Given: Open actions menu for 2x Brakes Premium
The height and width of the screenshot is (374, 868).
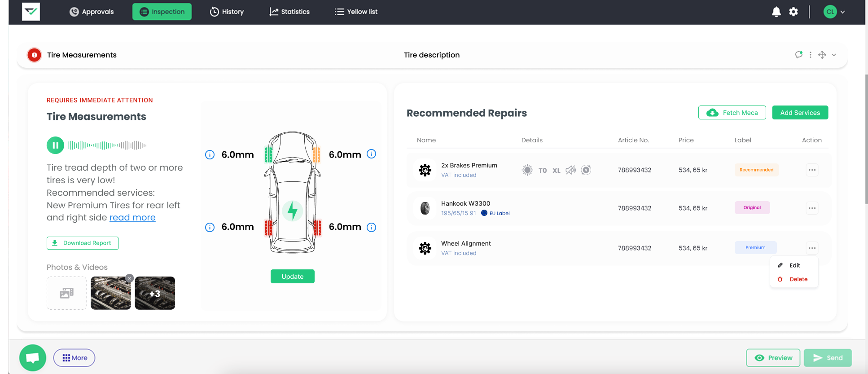Looking at the screenshot, I should tap(812, 170).
